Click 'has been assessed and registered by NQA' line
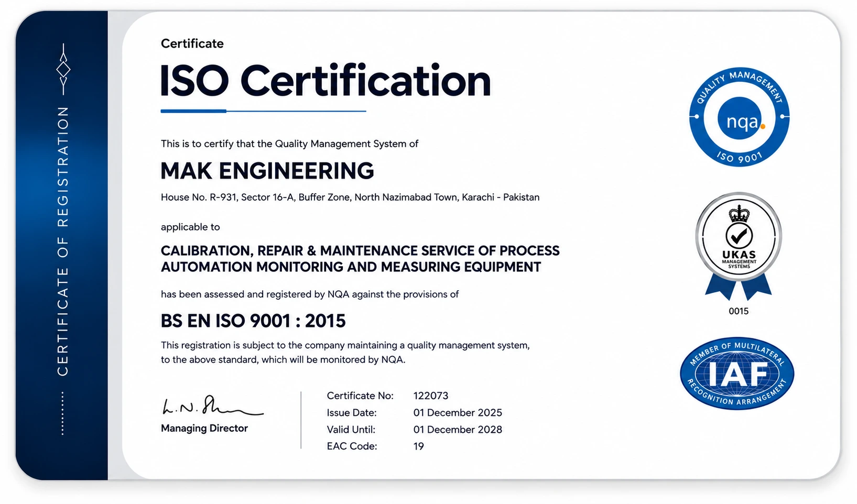857x504 pixels. [x=310, y=294]
